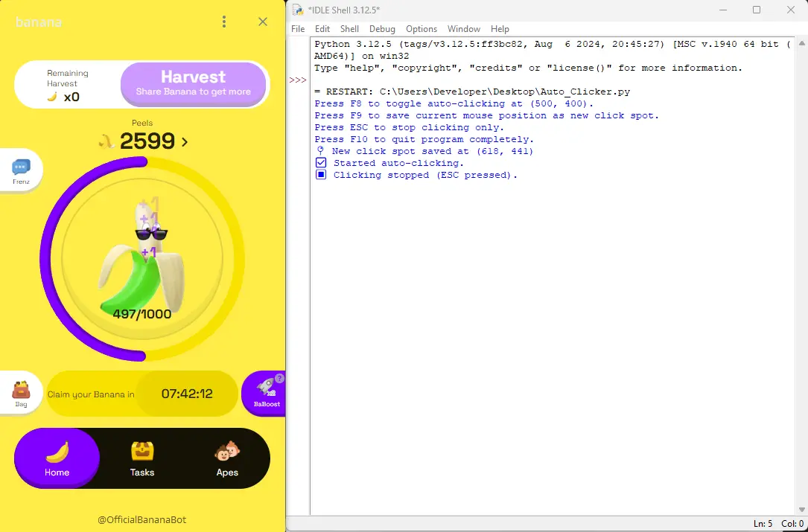The image size is (808, 532).
Task: Open the Window menu in IDLE
Action: click(464, 29)
